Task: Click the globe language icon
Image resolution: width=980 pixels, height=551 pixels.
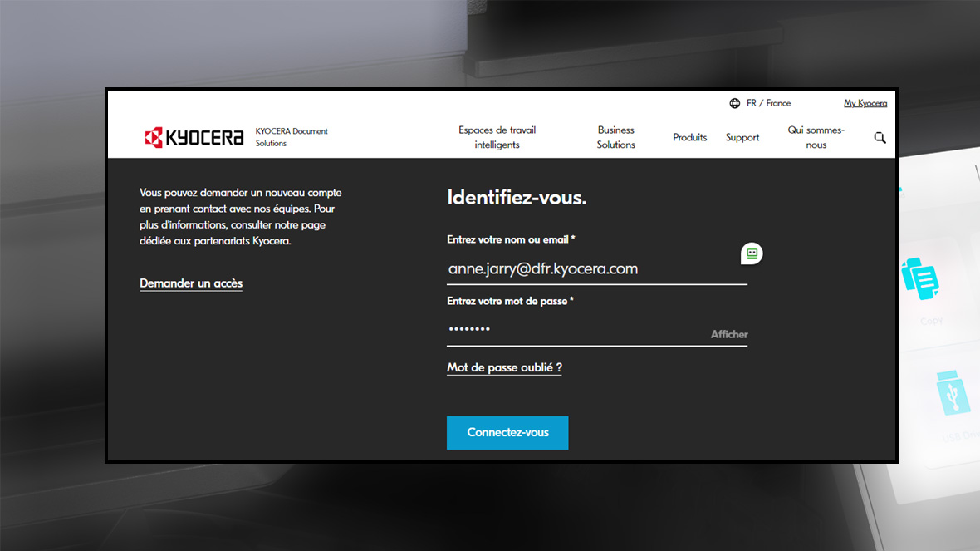Action: pyautogui.click(x=735, y=104)
